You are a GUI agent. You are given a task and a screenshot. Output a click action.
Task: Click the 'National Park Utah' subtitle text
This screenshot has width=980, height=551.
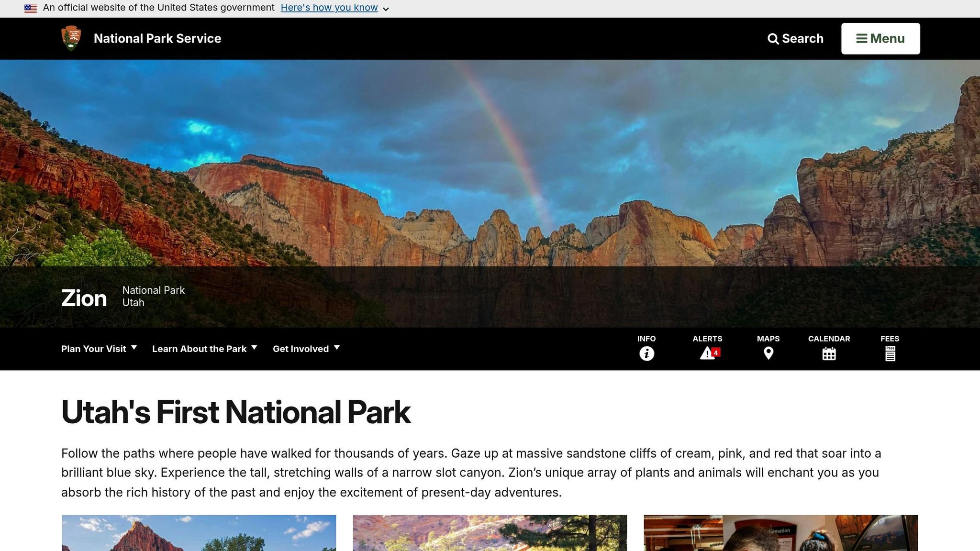click(154, 296)
